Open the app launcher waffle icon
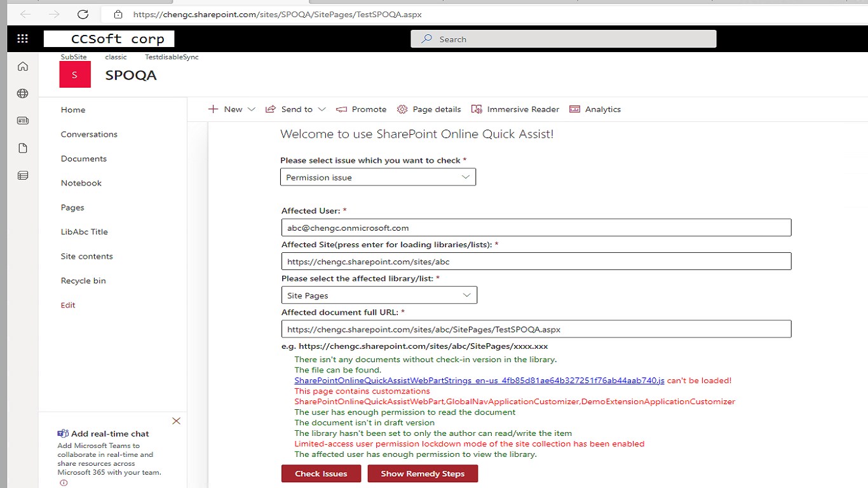Image resolution: width=868 pixels, height=488 pixels. tap(22, 39)
